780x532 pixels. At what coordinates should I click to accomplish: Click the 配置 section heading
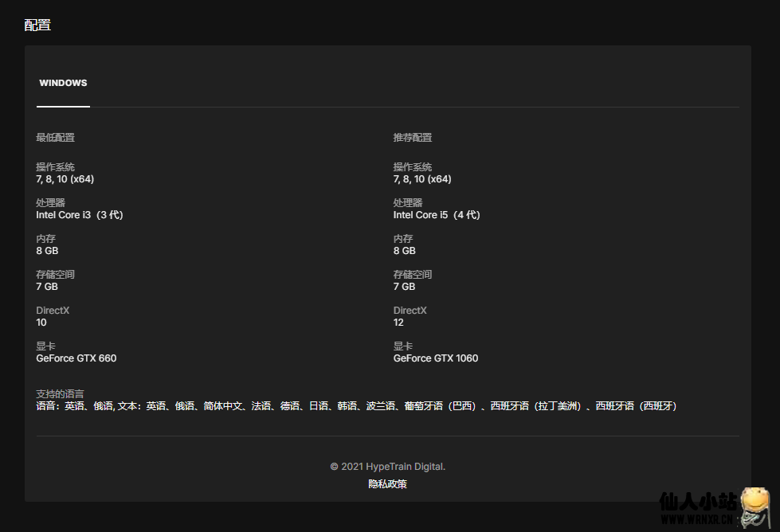pyautogui.click(x=37, y=25)
